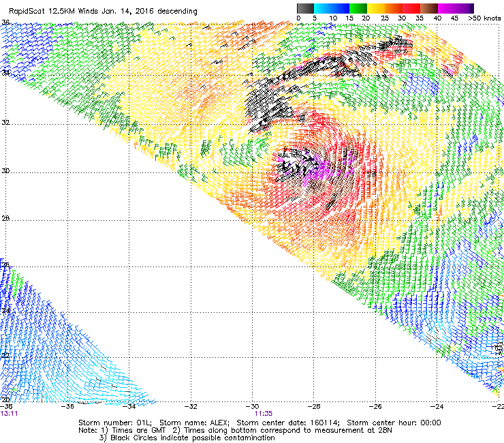The width and height of the screenshot is (504, 443).
Task: Click the magenta storm-center wind barbs
Action: click(315, 170)
